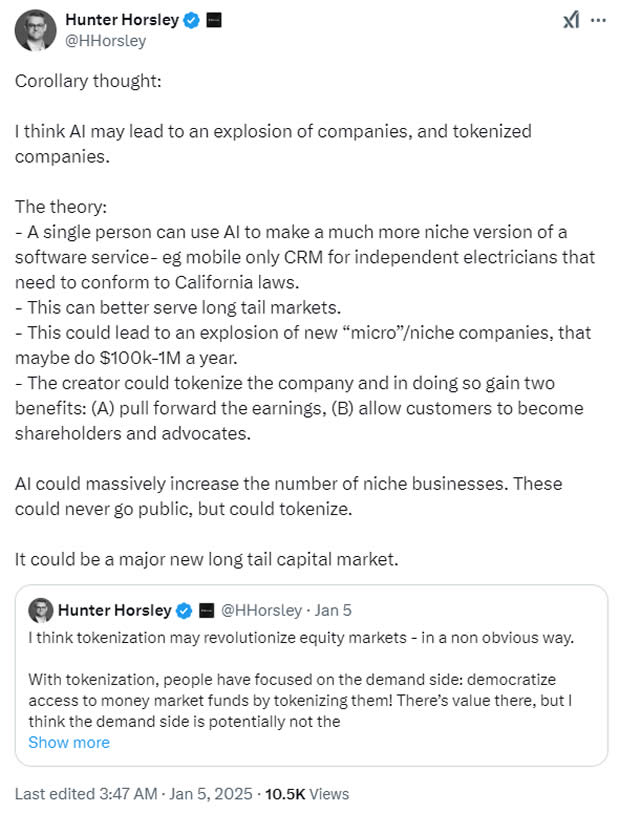Screen dimensions: 620x814
Task: Click the black affiliate badge next to the top name
Action: click(214, 20)
